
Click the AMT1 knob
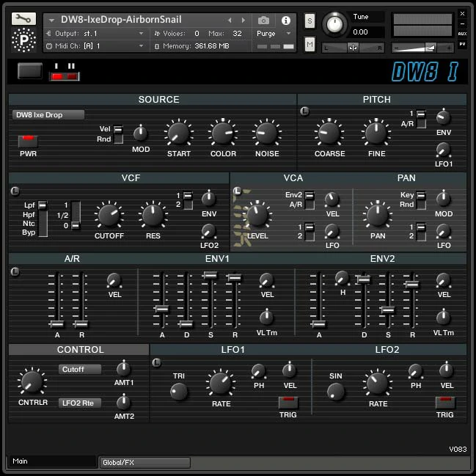coord(123,369)
